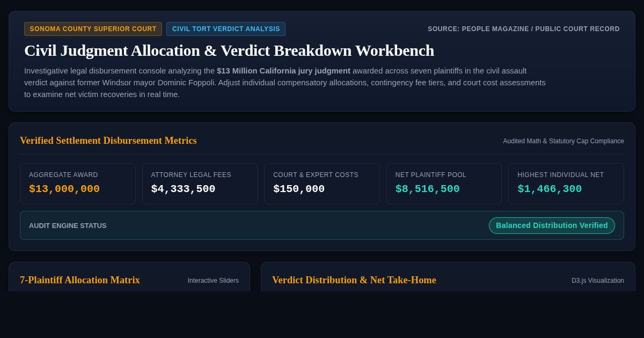
Task: Click the Civil Judgment Allocation workbench title
Action: pyautogui.click(x=229, y=50)
